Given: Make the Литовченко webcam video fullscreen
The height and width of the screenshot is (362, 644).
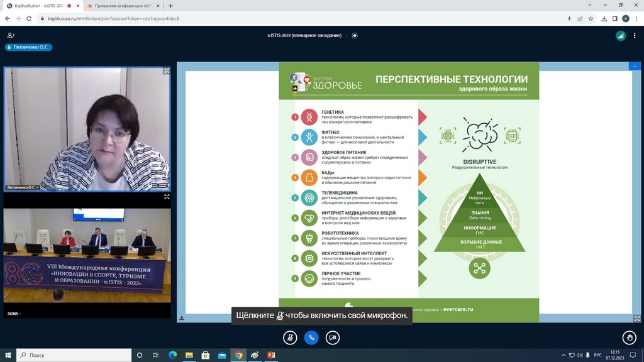Looking at the screenshot, I should point(167,71).
